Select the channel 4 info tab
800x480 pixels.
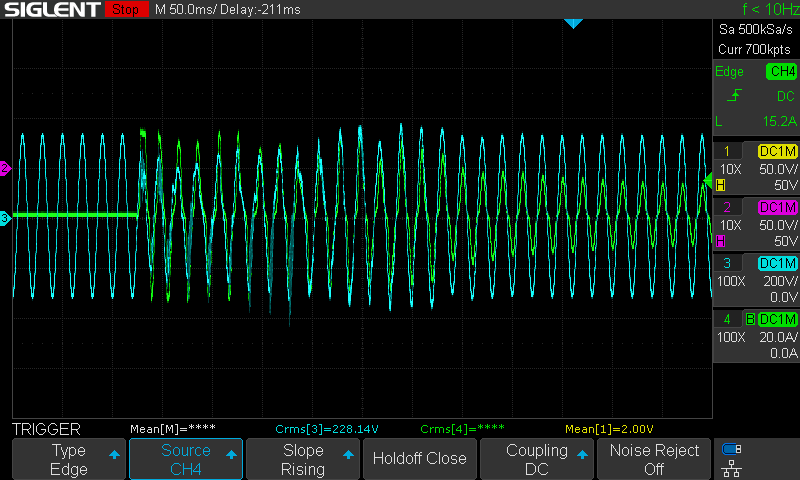[756, 335]
